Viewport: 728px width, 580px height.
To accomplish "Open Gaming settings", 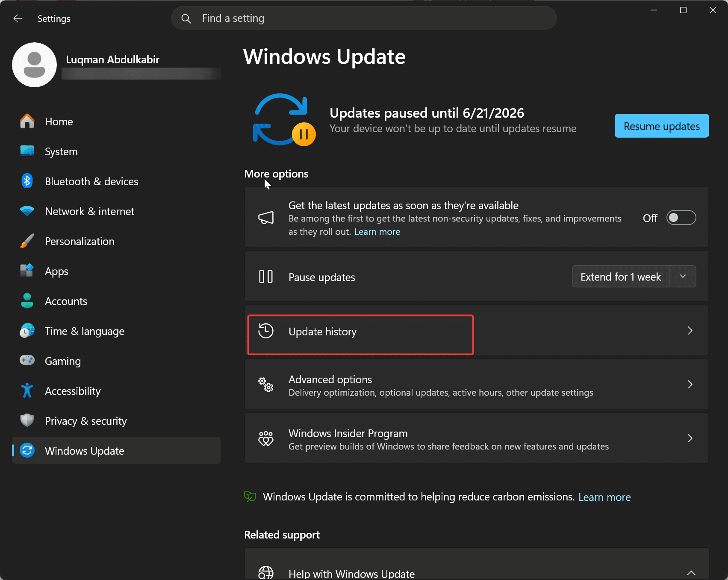I will [x=116, y=361].
